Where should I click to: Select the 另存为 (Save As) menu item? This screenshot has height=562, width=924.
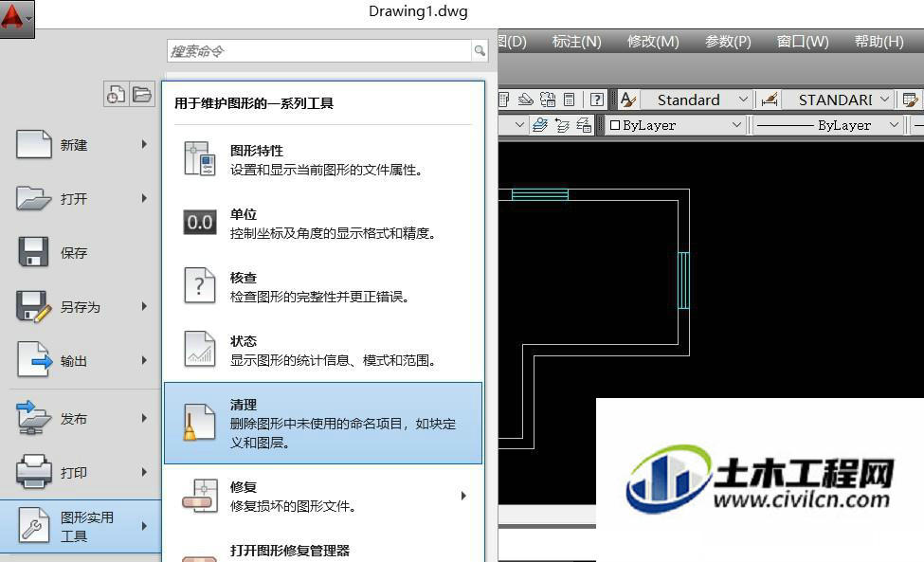81,307
